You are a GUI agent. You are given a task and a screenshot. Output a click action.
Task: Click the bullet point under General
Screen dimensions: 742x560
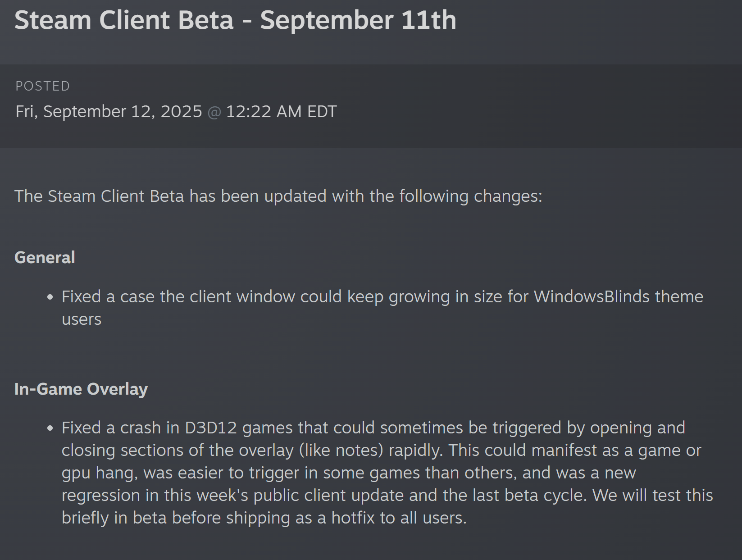click(x=50, y=297)
